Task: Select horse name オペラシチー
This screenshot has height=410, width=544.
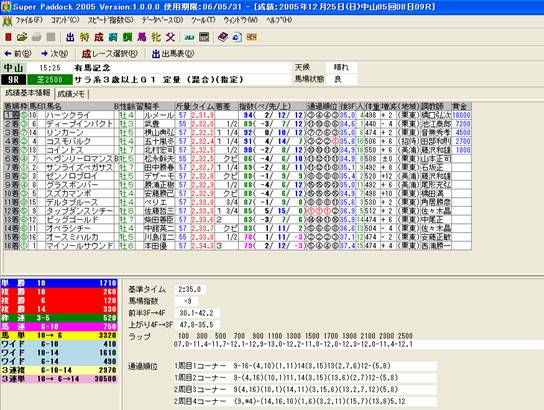Action: (68, 228)
